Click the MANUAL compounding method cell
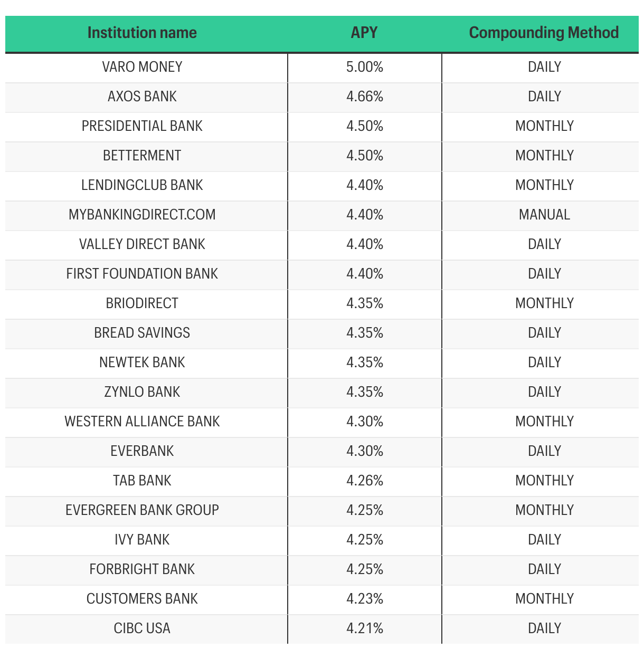This screenshot has height=649, width=644. [544, 215]
